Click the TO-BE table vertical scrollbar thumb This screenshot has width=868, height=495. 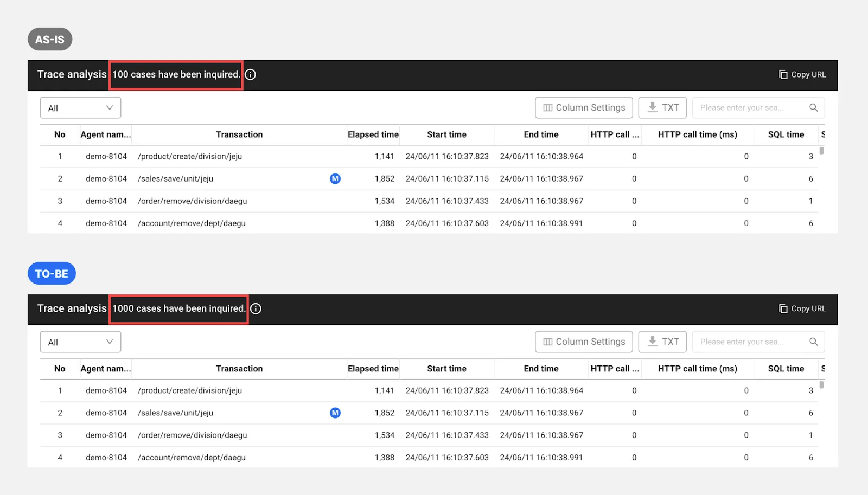[x=821, y=385]
